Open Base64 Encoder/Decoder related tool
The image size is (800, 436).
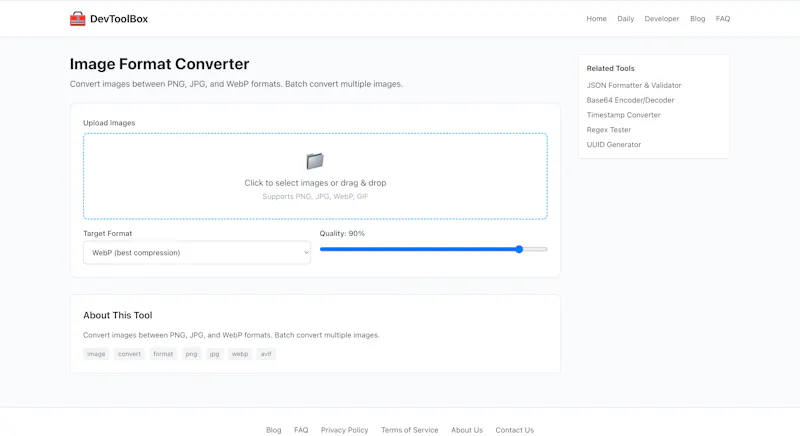(x=630, y=100)
